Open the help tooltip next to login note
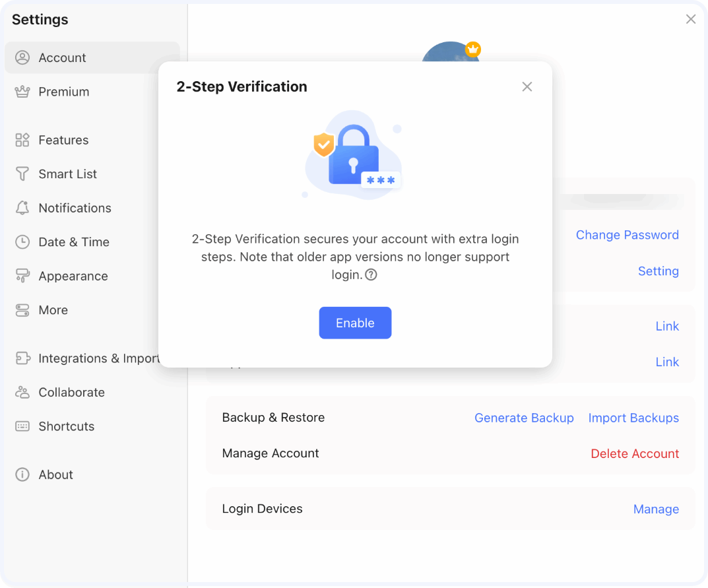Viewport: 708px width, 588px height. pyautogui.click(x=371, y=275)
